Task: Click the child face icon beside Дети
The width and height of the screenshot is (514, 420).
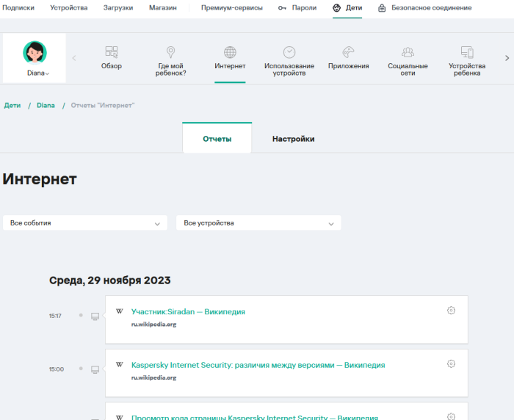Action: 336,8
